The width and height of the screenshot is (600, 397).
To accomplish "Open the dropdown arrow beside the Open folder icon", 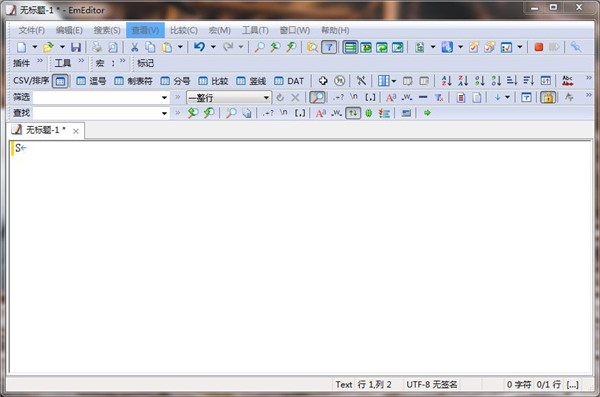I will pos(62,47).
